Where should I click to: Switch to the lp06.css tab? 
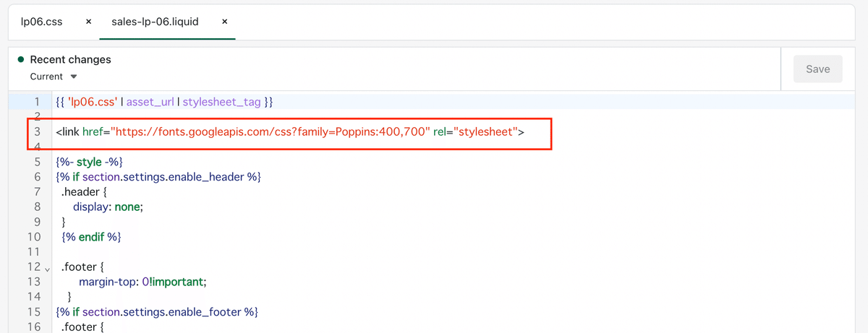point(42,22)
